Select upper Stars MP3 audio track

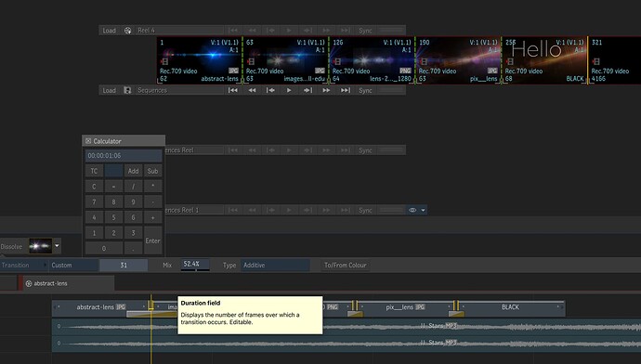(347, 326)
